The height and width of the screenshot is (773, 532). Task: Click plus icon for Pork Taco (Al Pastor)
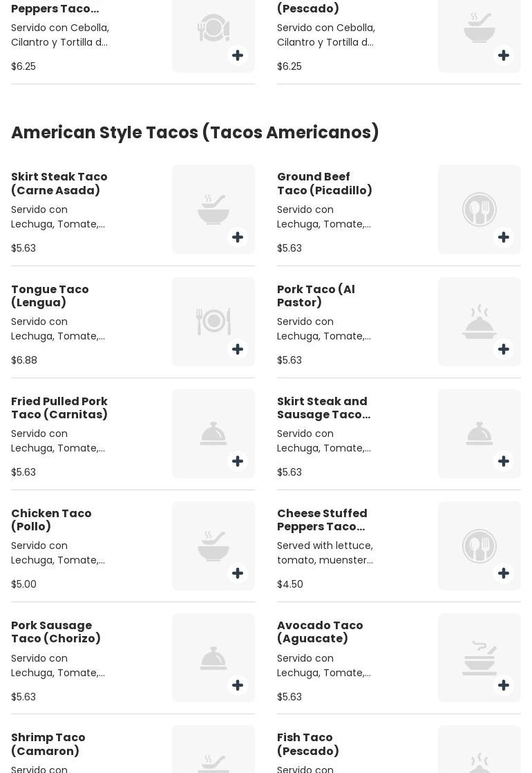tap(504, 349)
